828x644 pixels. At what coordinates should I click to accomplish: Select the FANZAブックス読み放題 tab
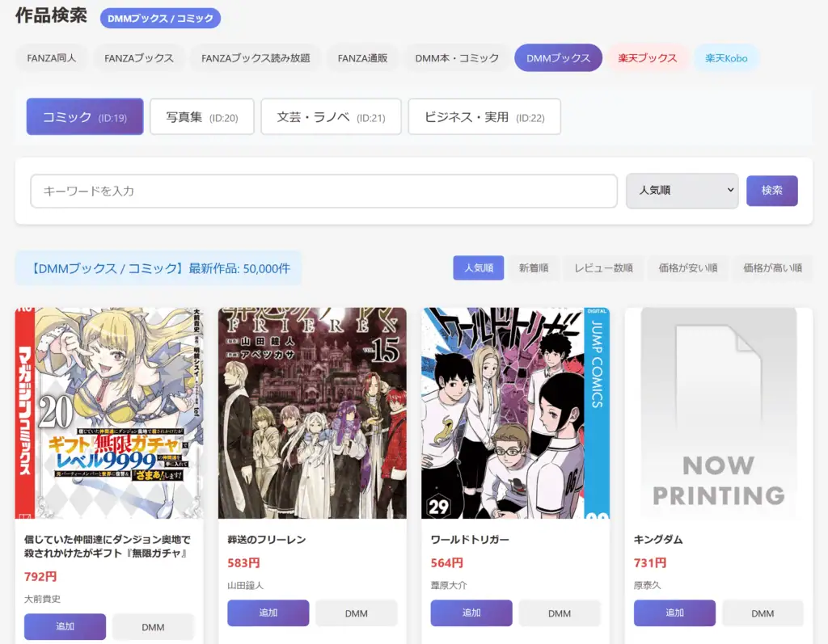(x=256, y=58)
